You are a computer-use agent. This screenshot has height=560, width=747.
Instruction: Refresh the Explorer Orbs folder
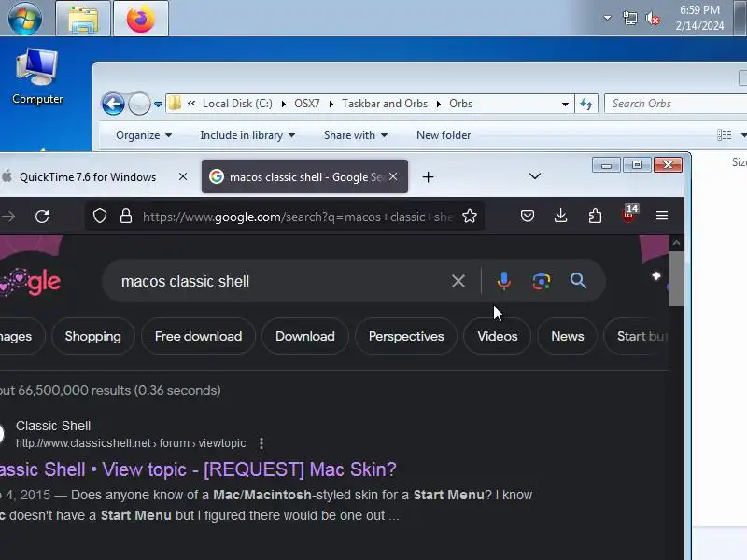(586, 104)
